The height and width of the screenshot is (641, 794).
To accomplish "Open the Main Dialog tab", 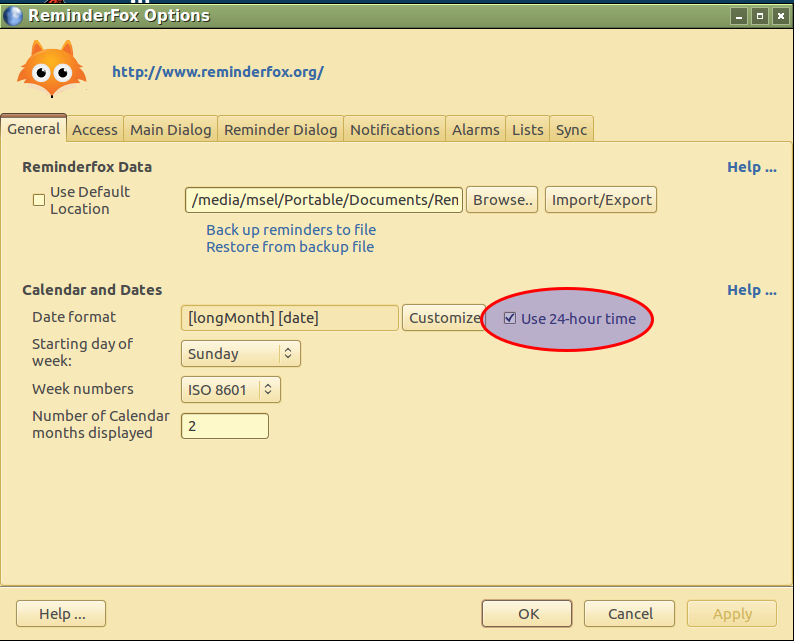I will coord(171,130).
